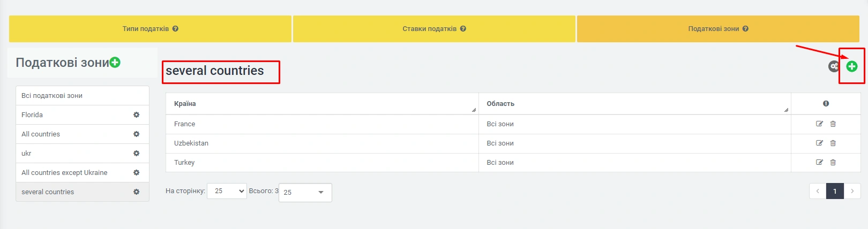Viewport: 868px width, 229px height.
Task: Click the gear icon for Florida zone
Action: coord(136,115)
